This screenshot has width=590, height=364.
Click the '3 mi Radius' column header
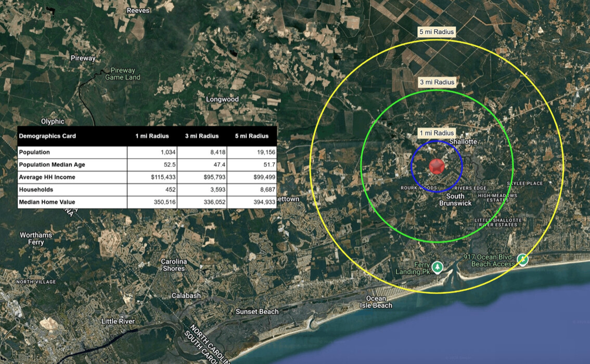(202, 136)
